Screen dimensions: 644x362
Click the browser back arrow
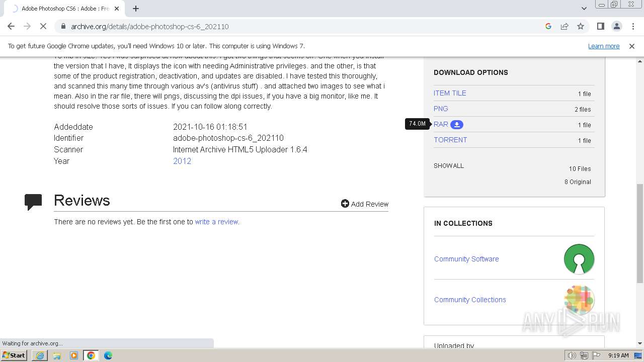(11, 26)
